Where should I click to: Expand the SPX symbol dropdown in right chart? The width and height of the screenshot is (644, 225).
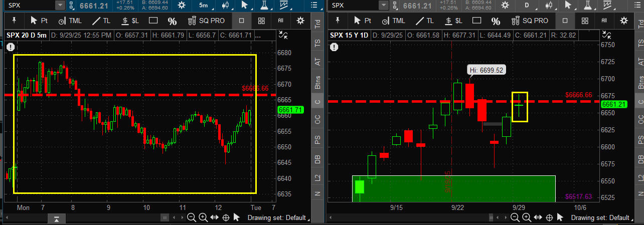coord(384,6)
